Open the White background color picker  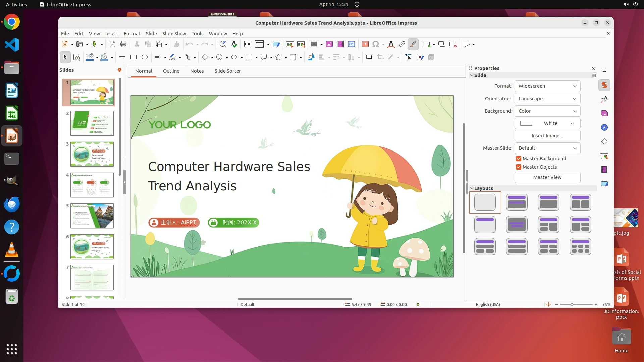pyautogui.click(x=547, y=123)
